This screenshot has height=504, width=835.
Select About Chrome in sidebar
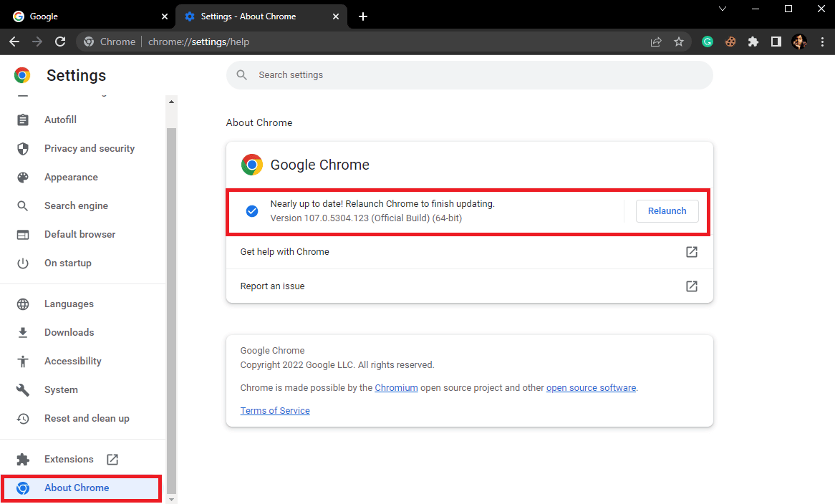coord(81,488)
